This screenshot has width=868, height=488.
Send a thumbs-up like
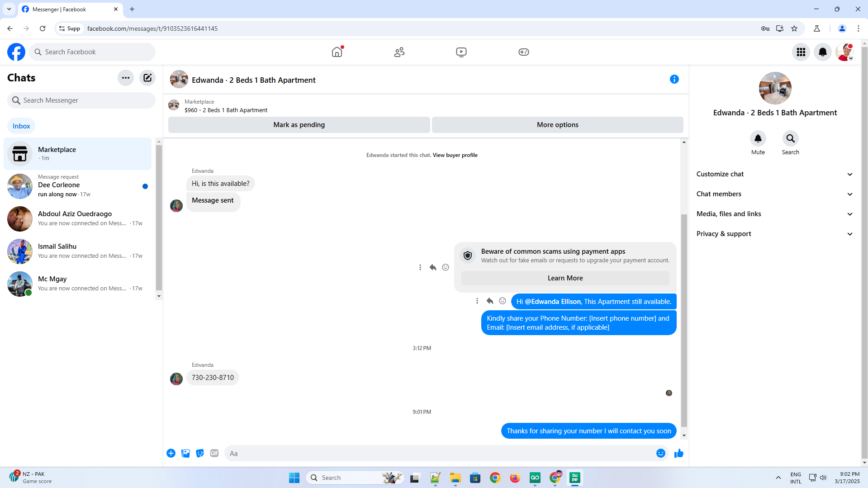coord(679,453)
